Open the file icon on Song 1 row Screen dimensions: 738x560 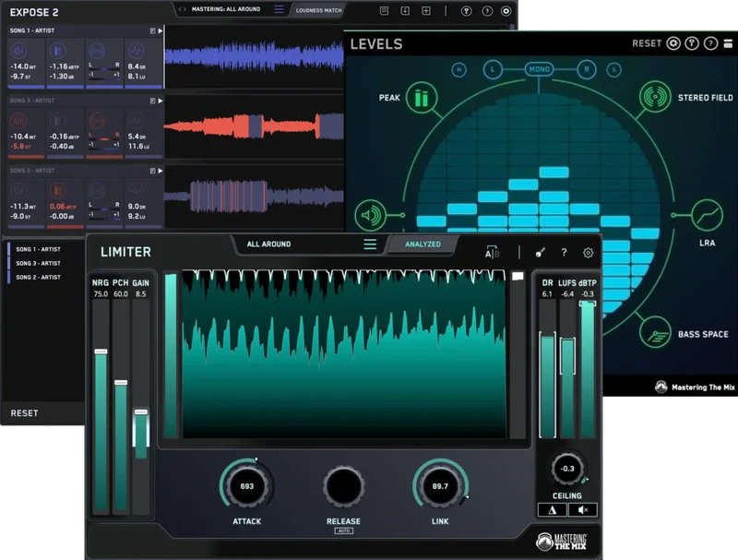tap(152, 30)
